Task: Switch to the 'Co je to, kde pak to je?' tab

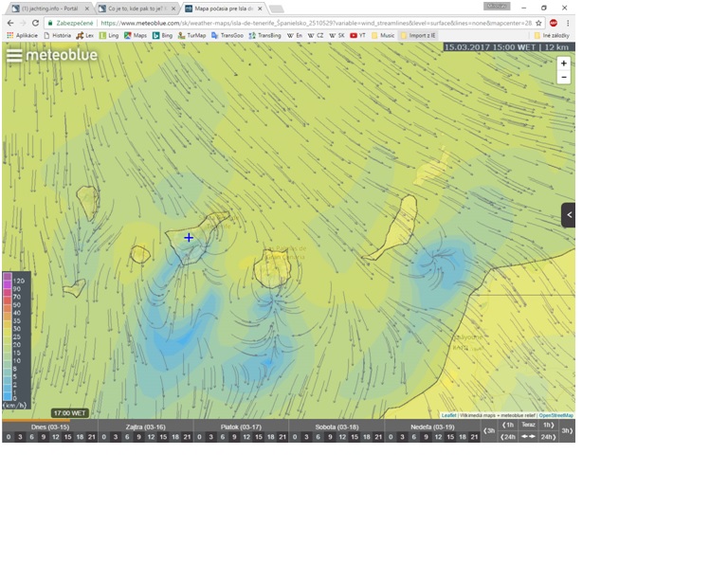Action: [x=136, y=9]
